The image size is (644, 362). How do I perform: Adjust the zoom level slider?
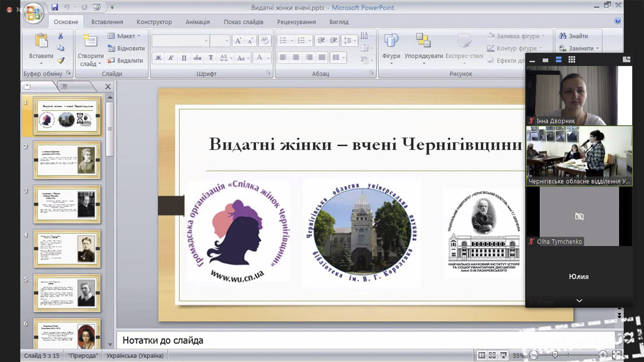click(x=555, y=355)
